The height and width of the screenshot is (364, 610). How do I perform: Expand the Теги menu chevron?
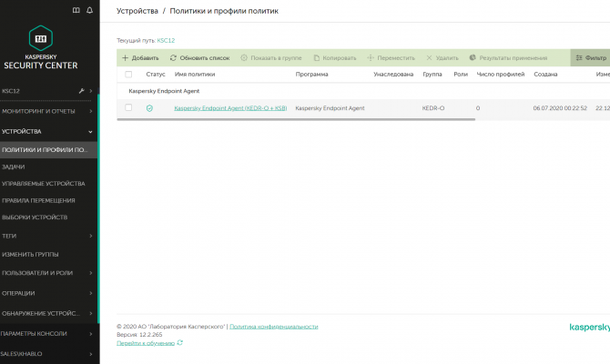point(91,236)
